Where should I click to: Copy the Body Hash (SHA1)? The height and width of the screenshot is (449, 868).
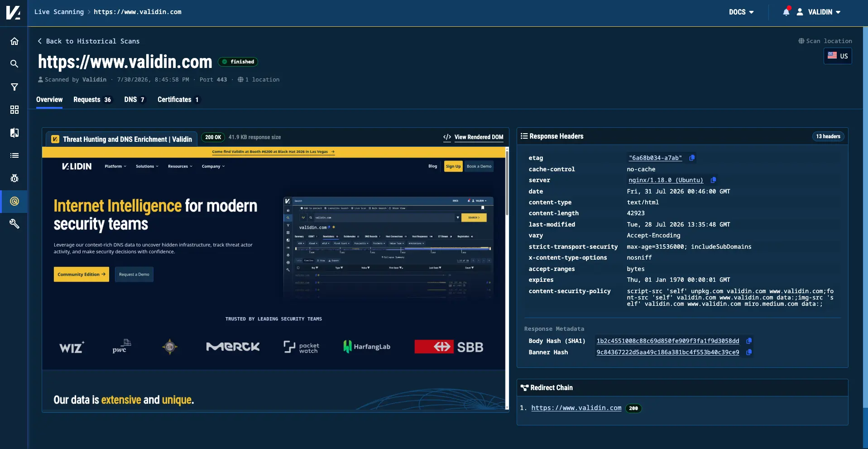click(x=749, y=341)
